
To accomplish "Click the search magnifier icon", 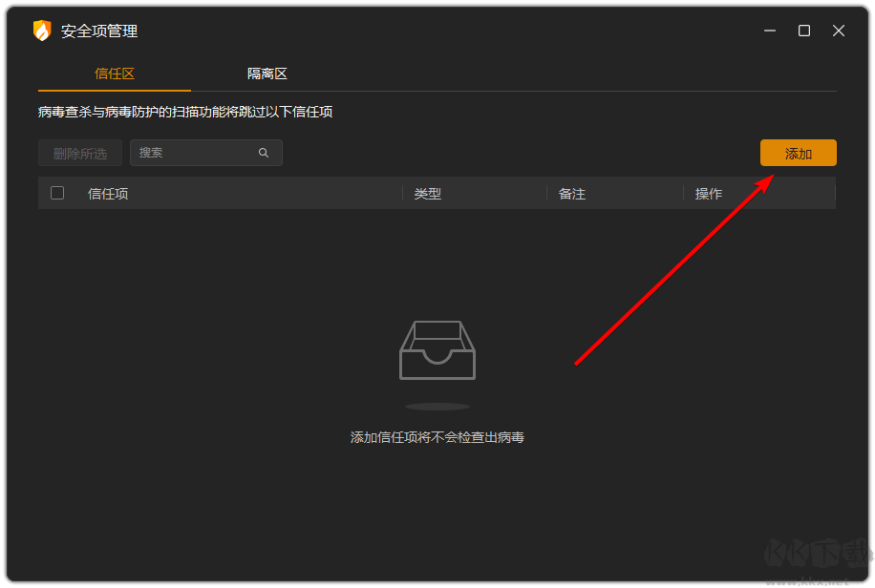I will pos(264,153).
